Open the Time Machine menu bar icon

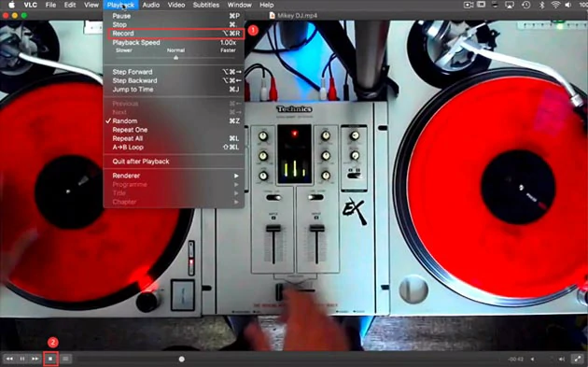coord(526,5)
